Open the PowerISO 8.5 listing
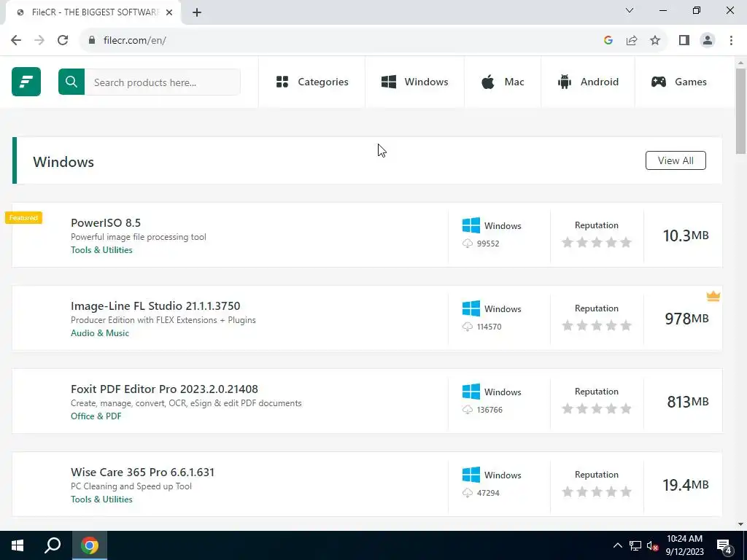747x560 pixels. (106, 223)
